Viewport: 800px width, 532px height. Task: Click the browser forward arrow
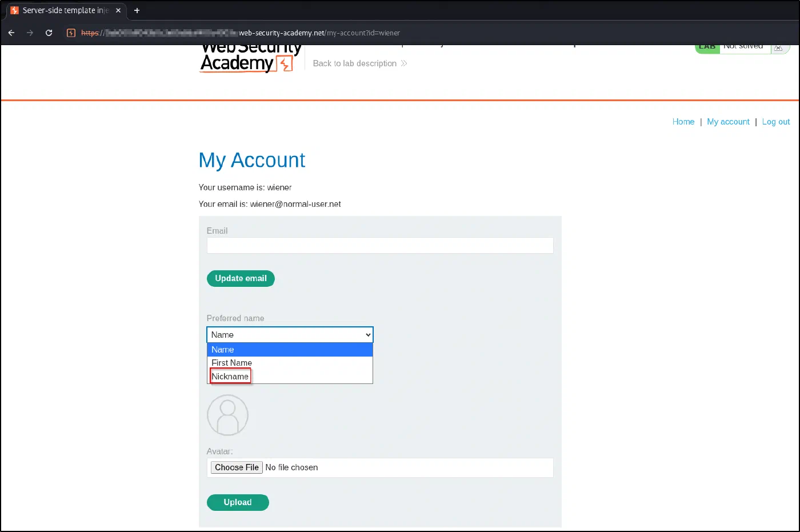click(30, 33)
